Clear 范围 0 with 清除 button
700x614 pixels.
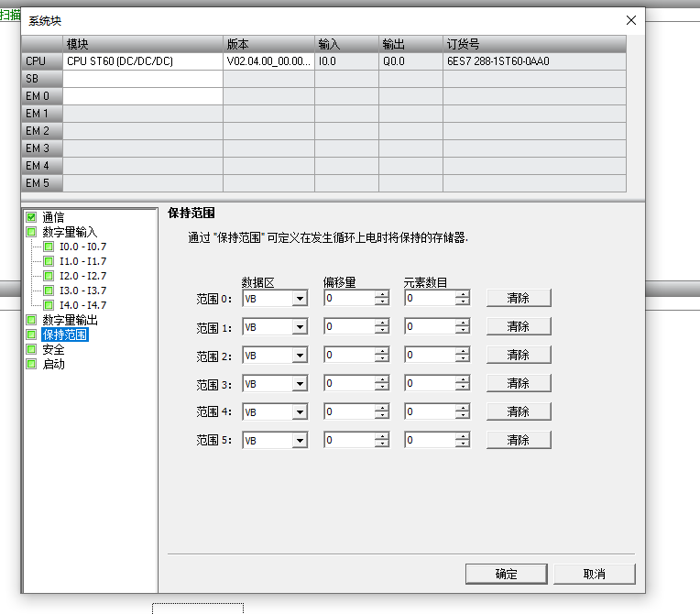pos(518,298)
